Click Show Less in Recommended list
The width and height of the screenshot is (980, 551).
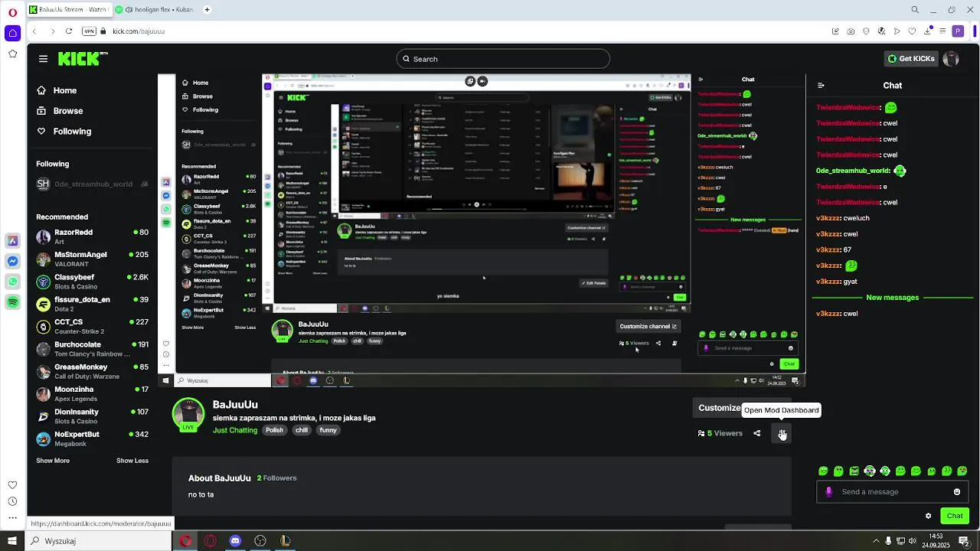point(132,461)
